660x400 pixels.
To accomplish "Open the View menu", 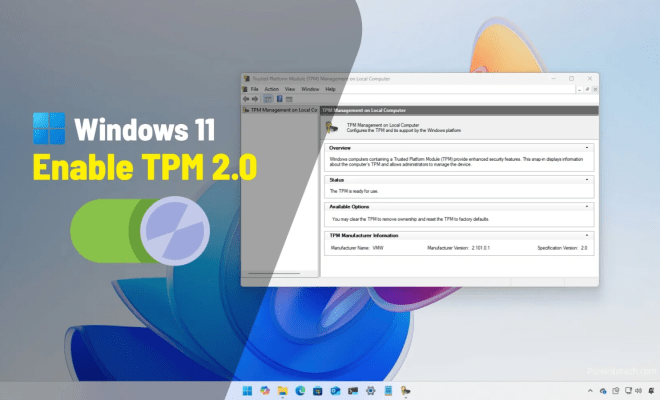I will coord(290,89).
